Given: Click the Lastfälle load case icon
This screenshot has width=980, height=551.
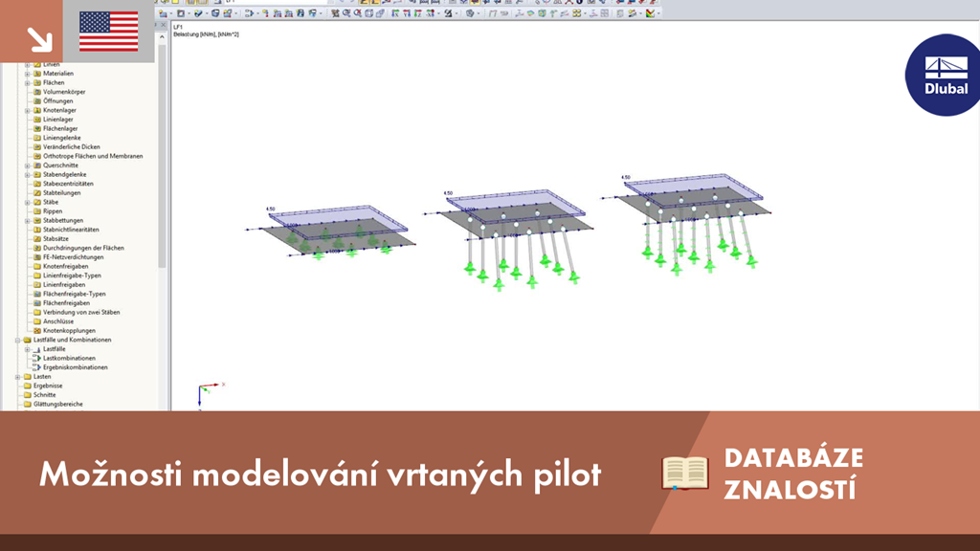Looking at the screenshot, I should (x=37, y=349).
